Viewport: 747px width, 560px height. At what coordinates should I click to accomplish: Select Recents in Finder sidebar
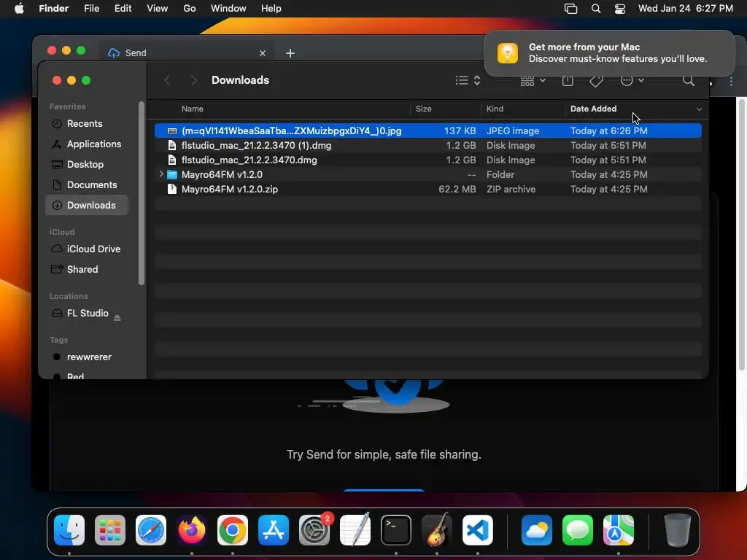86,124
